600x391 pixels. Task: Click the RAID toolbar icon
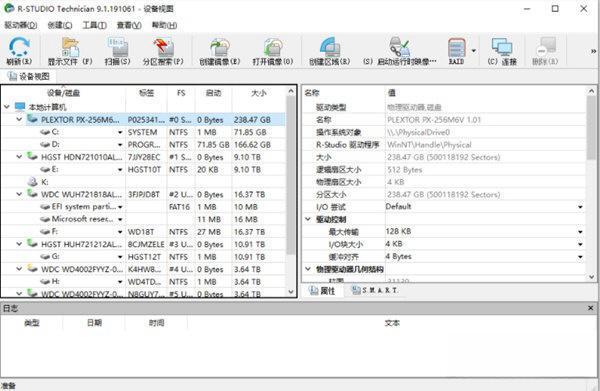point(457,51)
